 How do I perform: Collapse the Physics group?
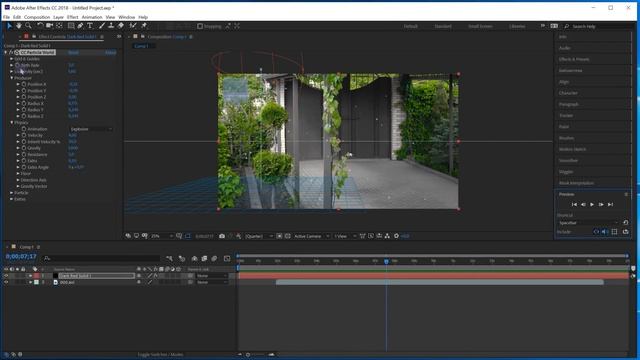point(11,122)
